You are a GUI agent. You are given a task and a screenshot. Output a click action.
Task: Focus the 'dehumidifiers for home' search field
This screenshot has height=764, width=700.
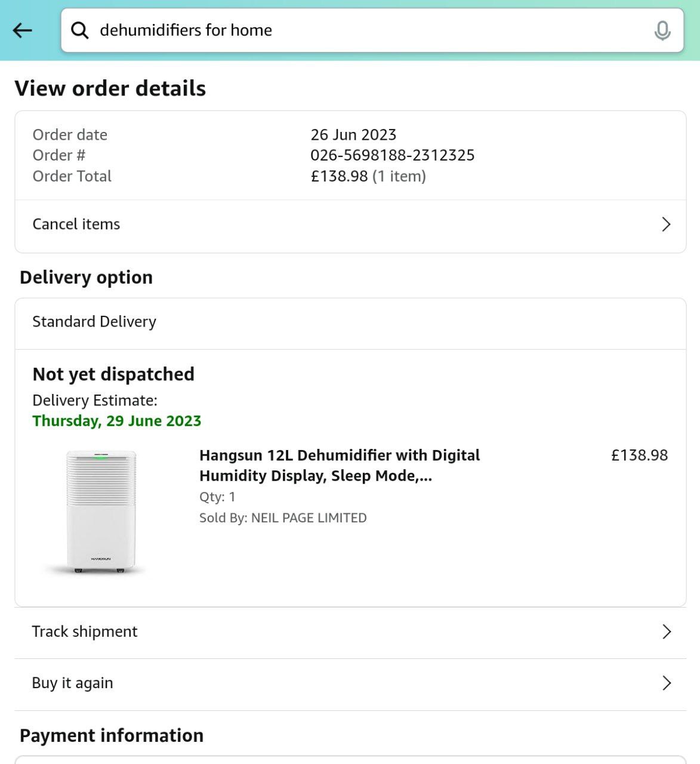(x=358, y=30)
